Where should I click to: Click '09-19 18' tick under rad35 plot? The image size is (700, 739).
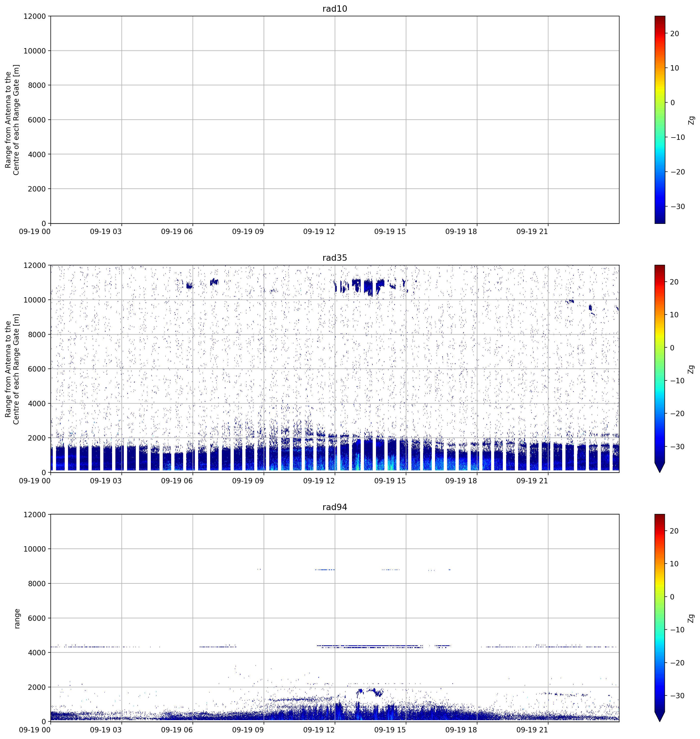pyautogui.click(x=461, y=481)
